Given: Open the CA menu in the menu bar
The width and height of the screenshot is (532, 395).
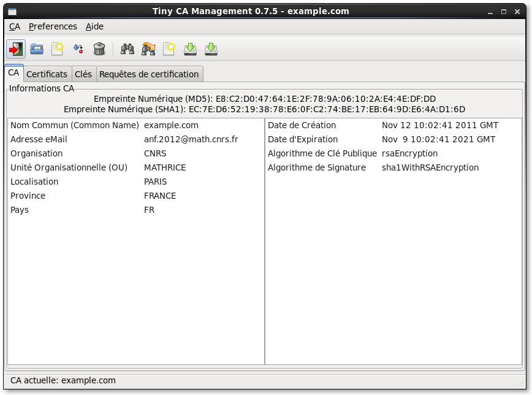Looking at the screenshot, I should (15, 26).
